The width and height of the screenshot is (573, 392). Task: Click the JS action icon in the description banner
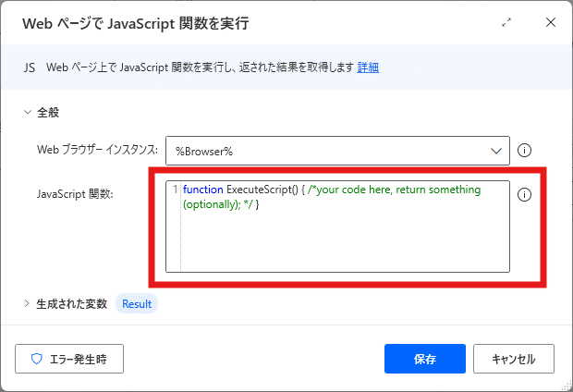click(x=30, y=67)
